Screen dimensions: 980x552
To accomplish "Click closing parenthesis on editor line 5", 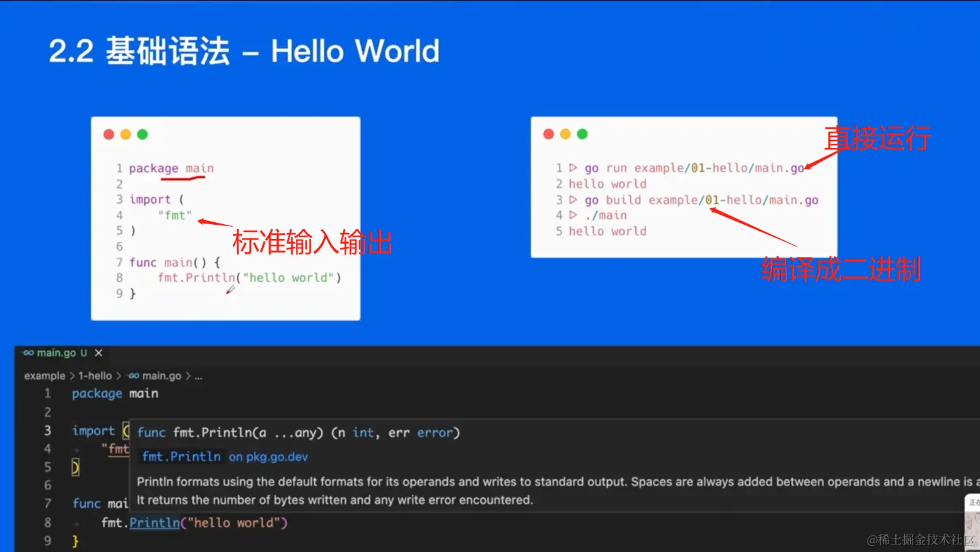I will pyautogui.click(x=75, y=467).
